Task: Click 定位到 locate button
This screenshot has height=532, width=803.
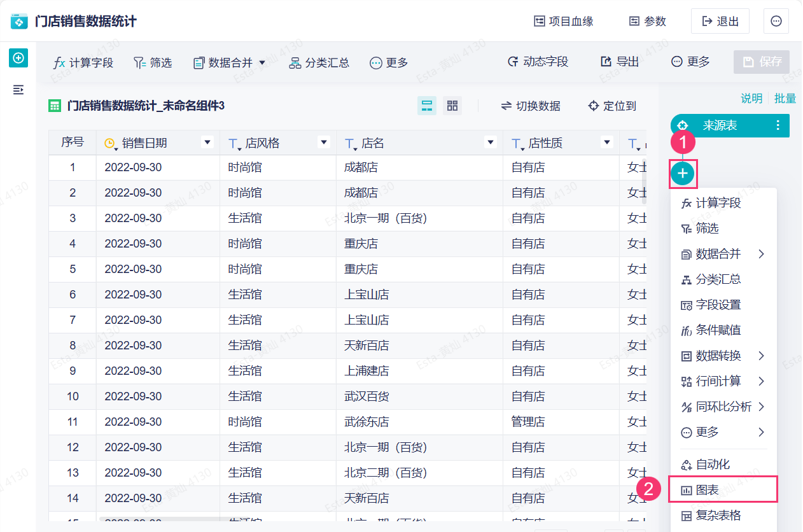Action: 612,106
